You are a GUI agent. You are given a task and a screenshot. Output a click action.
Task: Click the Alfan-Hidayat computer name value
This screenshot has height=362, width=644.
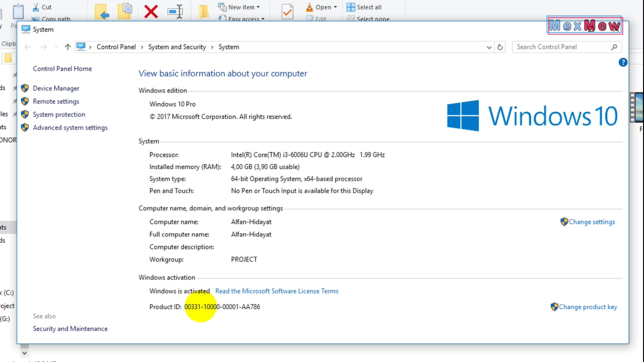(x=251, y=222)
